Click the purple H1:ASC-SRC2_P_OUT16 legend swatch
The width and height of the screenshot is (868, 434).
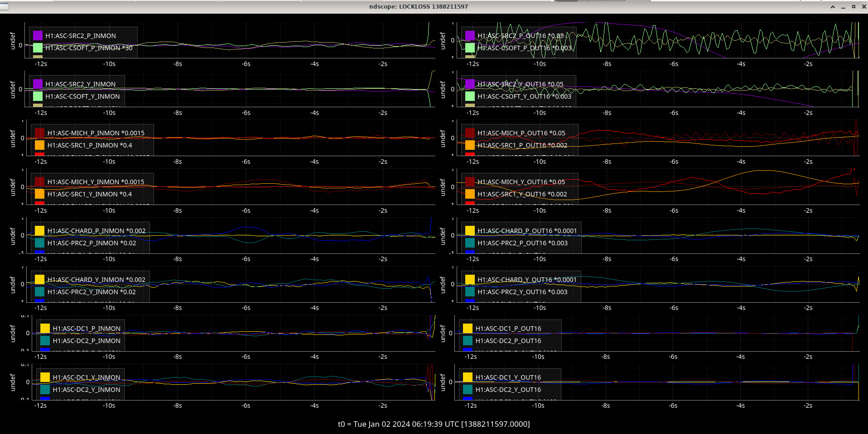pyautogui.click(x=470, y=35)
